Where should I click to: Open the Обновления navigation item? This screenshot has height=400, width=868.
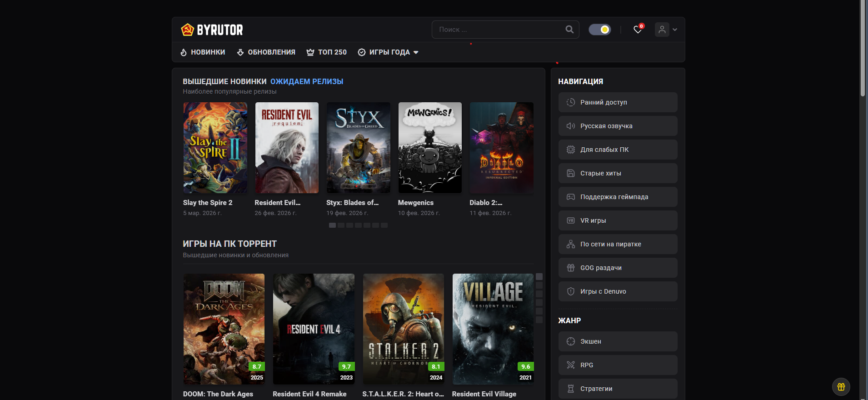266,52
